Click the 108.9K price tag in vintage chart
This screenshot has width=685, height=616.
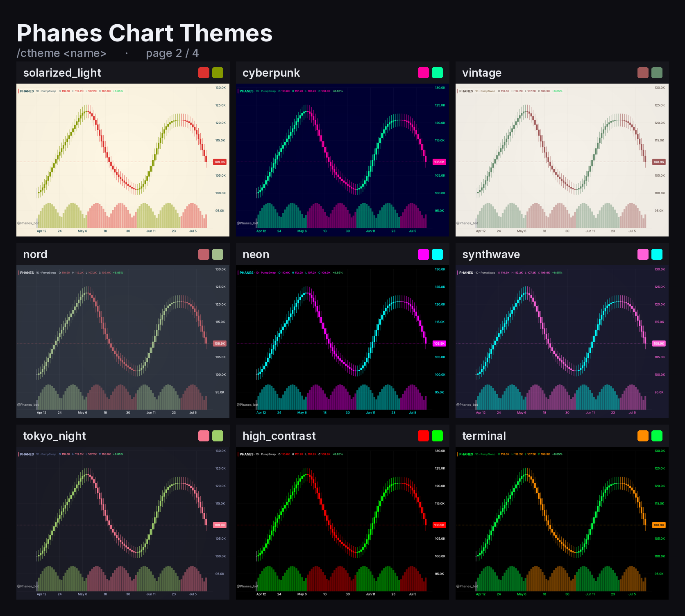[659, 162]
